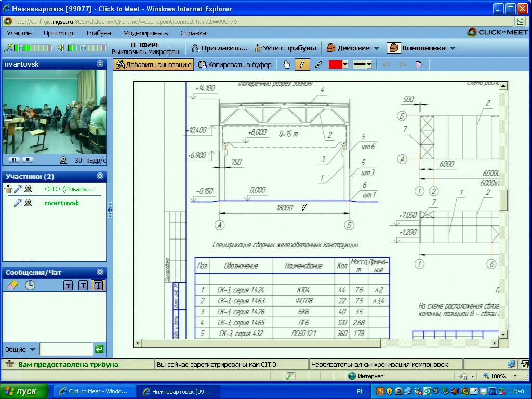Click Выключить микрофон link

pyautogui.click(x=145, y=52)
